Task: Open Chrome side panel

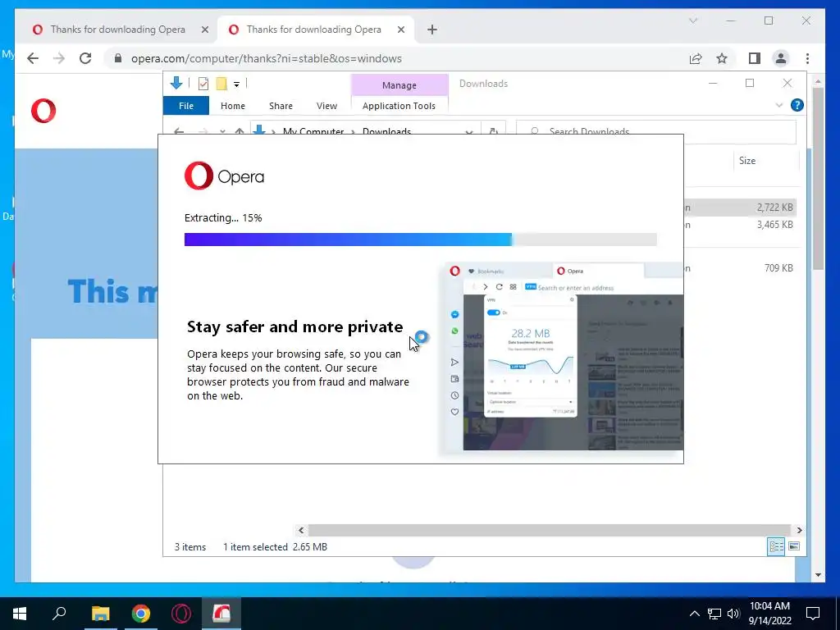Action: tap(755, 58)
